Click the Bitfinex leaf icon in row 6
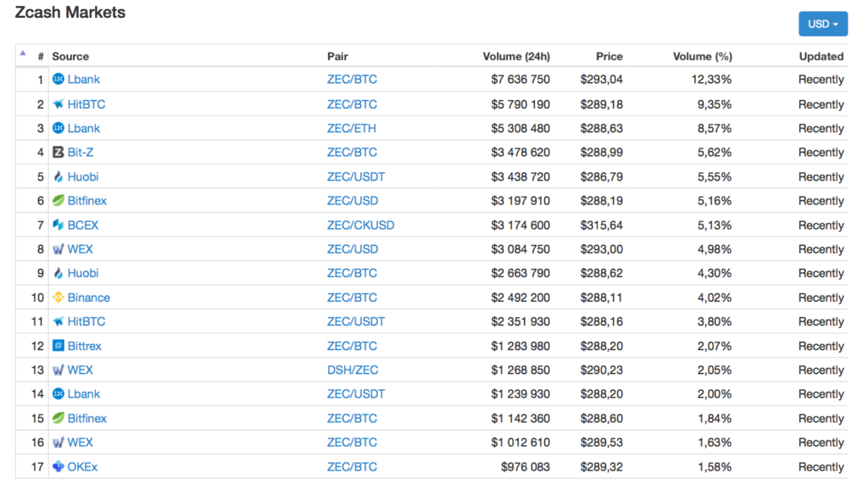The image size is (868, 479). 58,200
